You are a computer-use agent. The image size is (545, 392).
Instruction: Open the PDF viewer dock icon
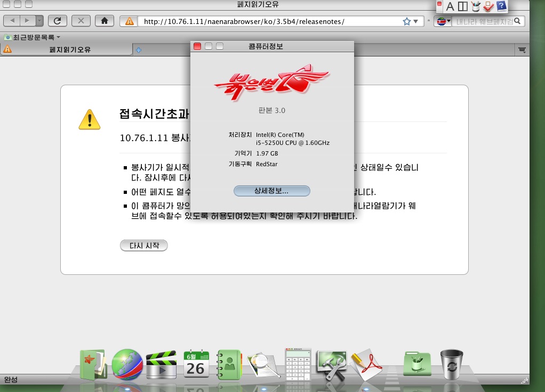pos(366,365)
